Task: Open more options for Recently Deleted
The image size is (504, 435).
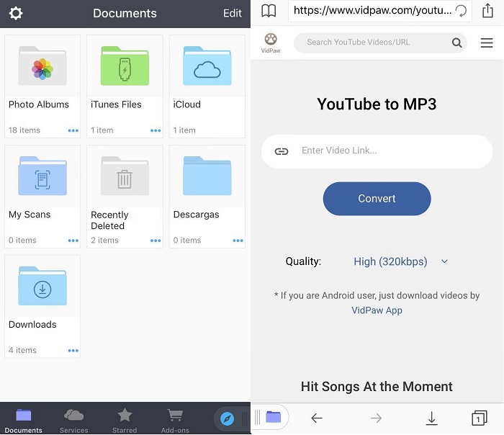Action: coord(156,241)
